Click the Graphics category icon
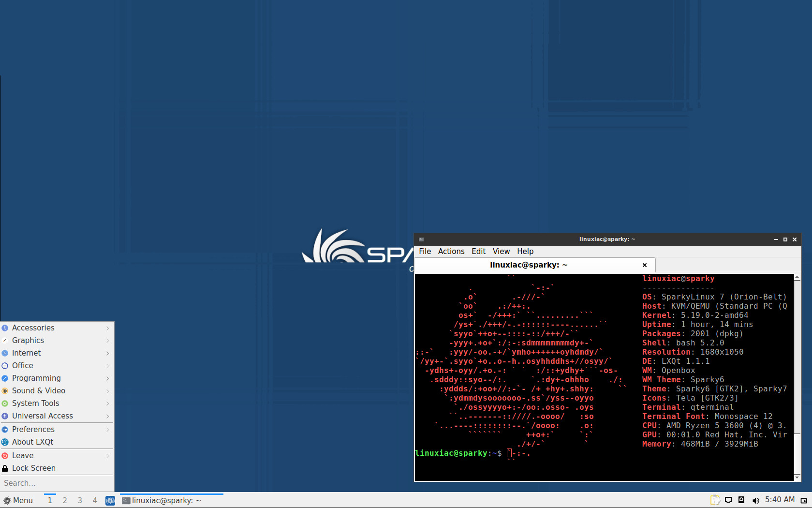 [x=5, y=341]
